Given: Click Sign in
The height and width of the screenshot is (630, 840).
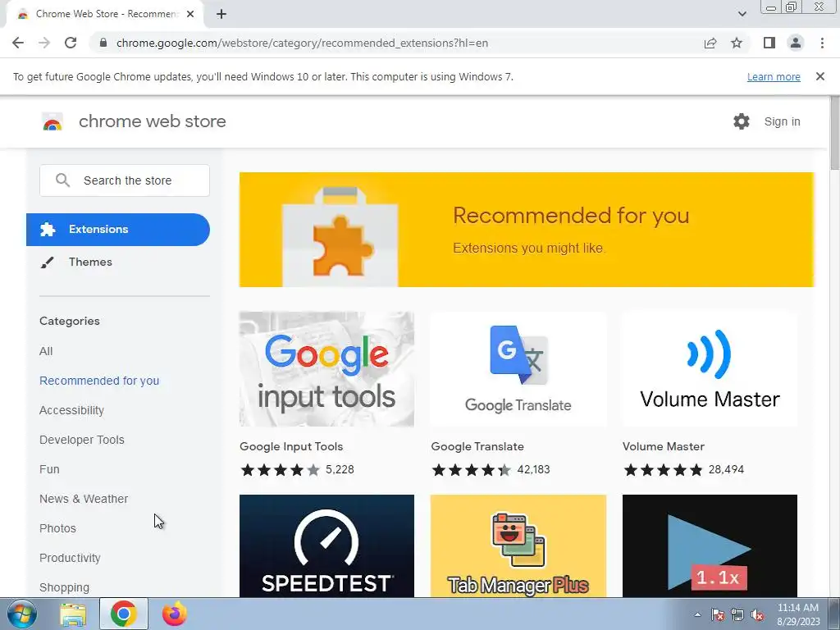Looking at the screenshot, I should pos(782,121).
